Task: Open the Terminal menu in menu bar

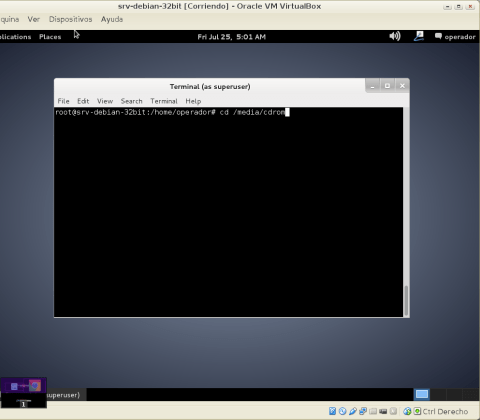Action: tap(164, 101)
